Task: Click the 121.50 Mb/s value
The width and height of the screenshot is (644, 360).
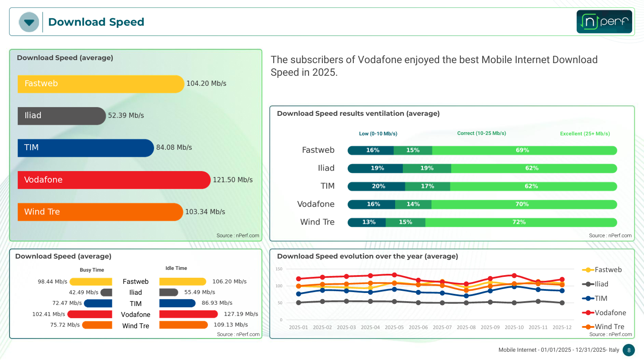Action: (x=233, y=180)
